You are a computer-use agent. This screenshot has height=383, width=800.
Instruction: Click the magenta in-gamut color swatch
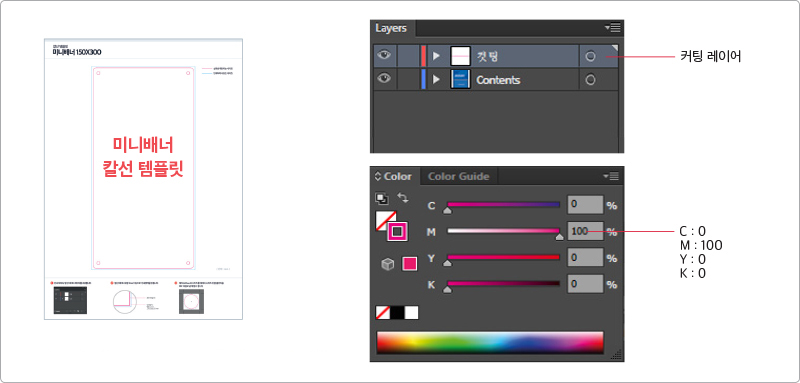coord(410,264)
